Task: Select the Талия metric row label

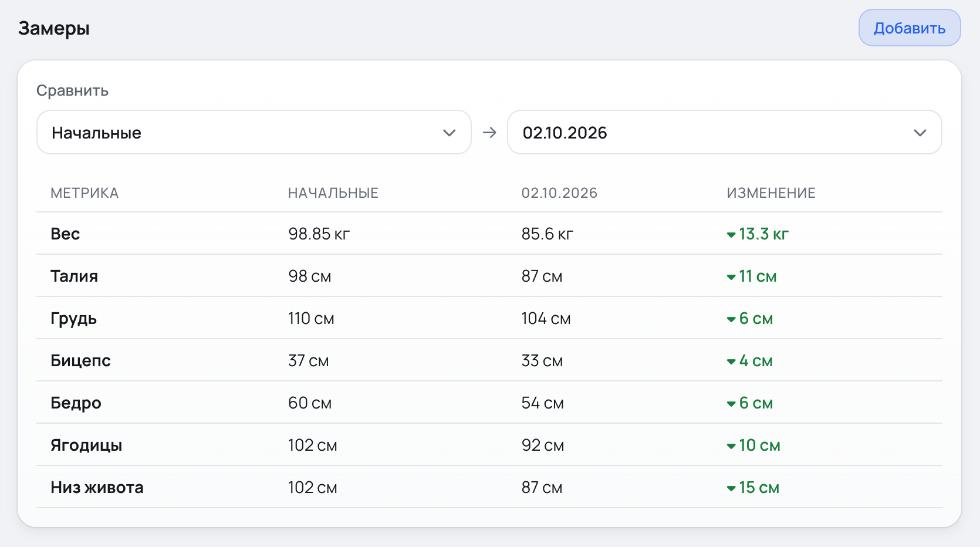Action: point(74,276)
